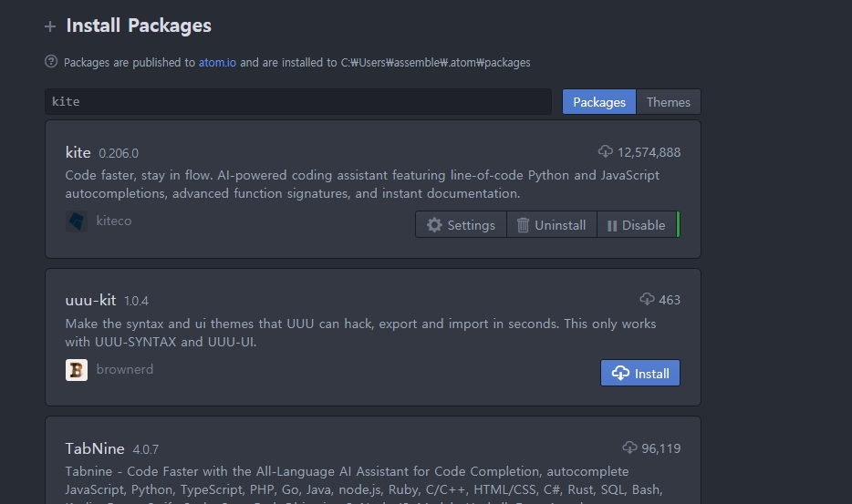Uninstall the kite package
The image size is (852, 504).
click(x=551, y=225)
